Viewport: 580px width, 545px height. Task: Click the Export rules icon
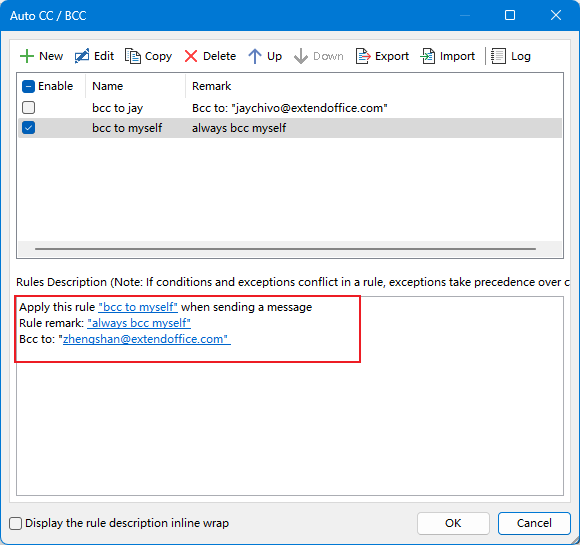363,56
